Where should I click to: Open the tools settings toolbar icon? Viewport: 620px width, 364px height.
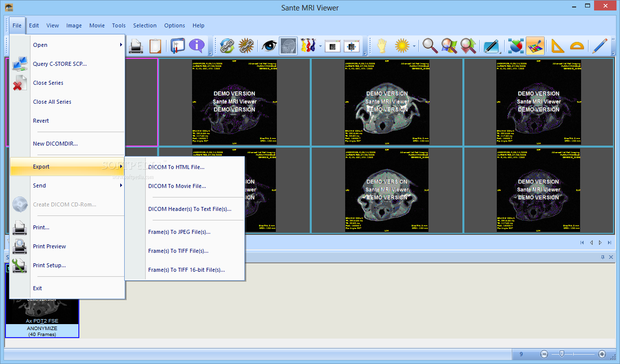[178, 46]
